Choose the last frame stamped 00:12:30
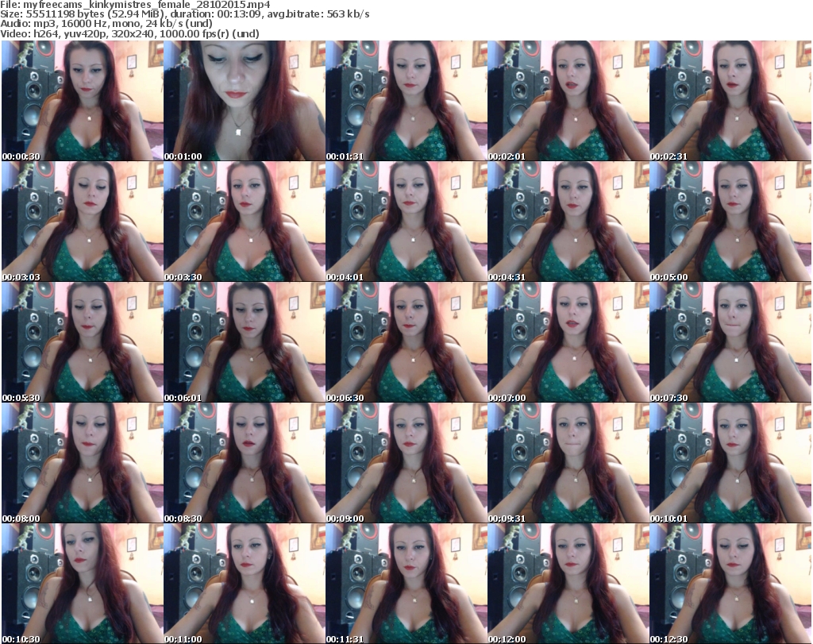This screenshot has height=644, width=813. 730,584
